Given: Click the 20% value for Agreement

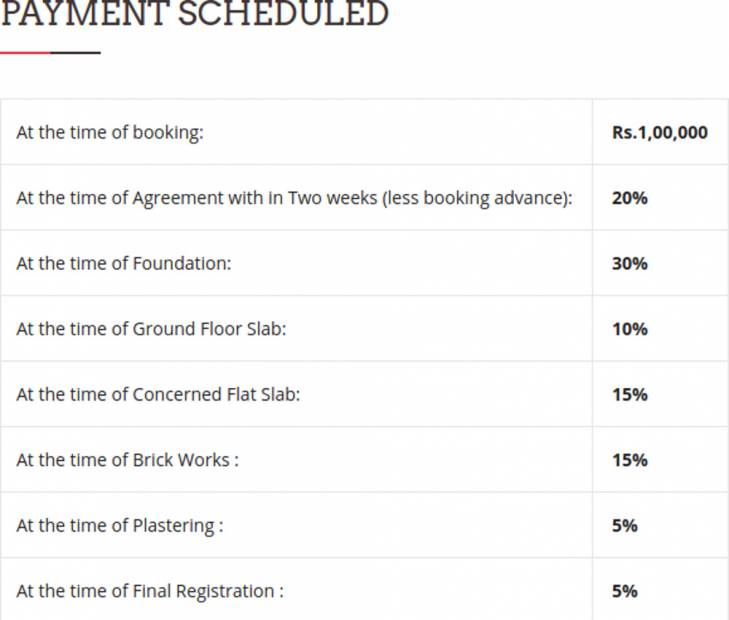Looking at the screenshot, I should pos(630,198).
